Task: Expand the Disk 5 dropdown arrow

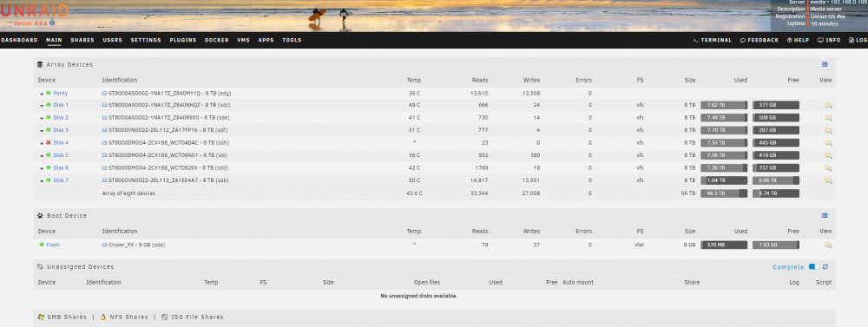Action: pyautogui.click(x=42, y=156)
